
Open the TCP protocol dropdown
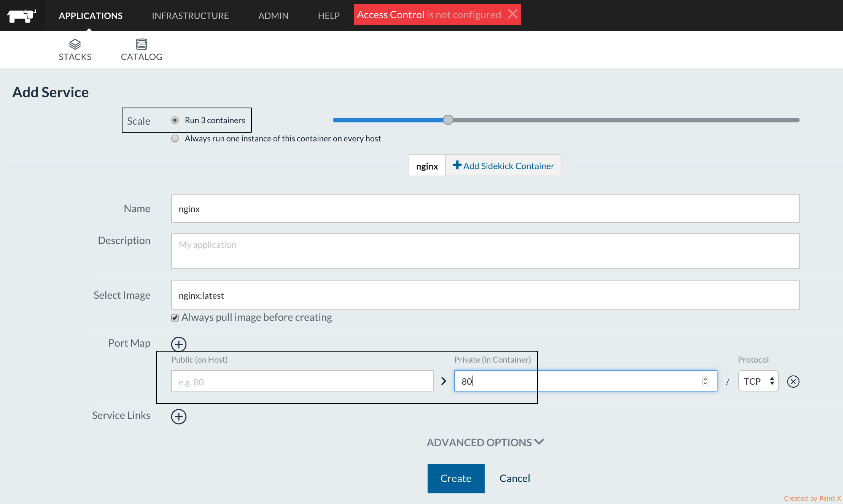point(758,381)
